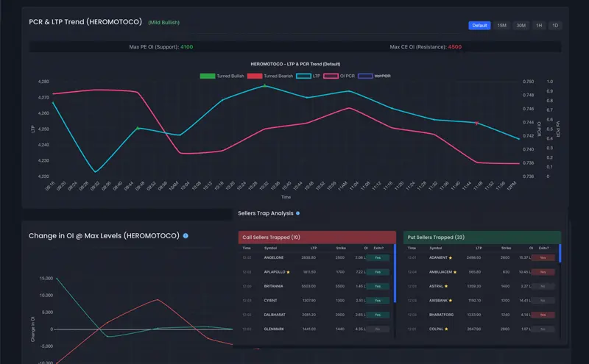Viewport: 589px width, 364px height.
Task: Toggle LTP line in chart legend
Action: pos(308,76)
